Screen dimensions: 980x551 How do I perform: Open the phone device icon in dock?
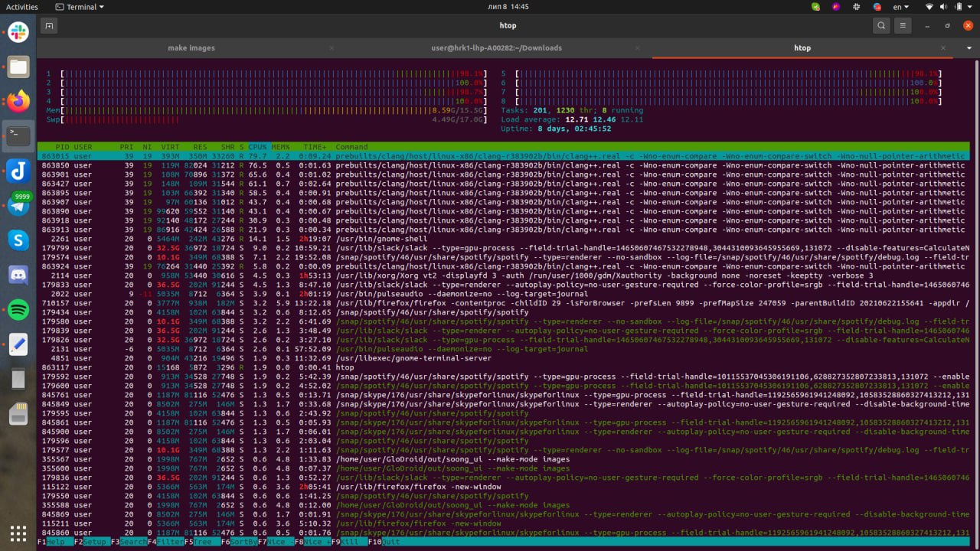click(x=18, y=380)
